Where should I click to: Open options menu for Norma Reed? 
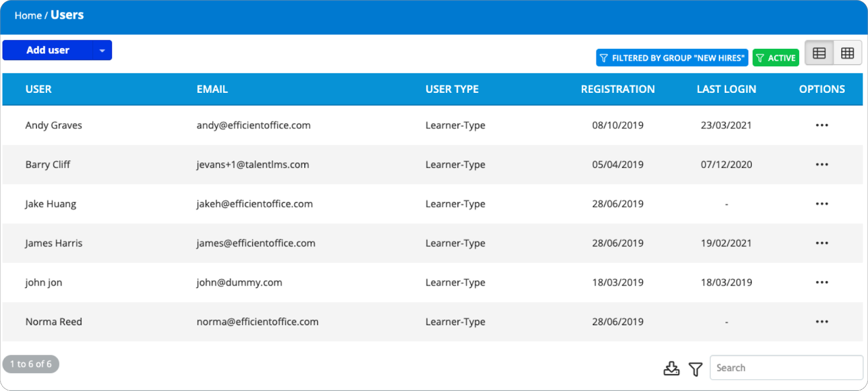[x=821, y=322]
